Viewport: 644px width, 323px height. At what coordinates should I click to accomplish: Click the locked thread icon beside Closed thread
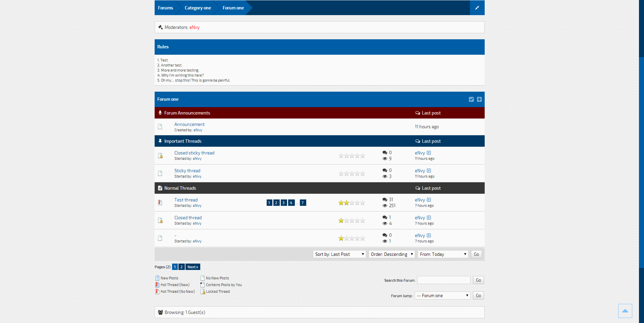point(160,221)
